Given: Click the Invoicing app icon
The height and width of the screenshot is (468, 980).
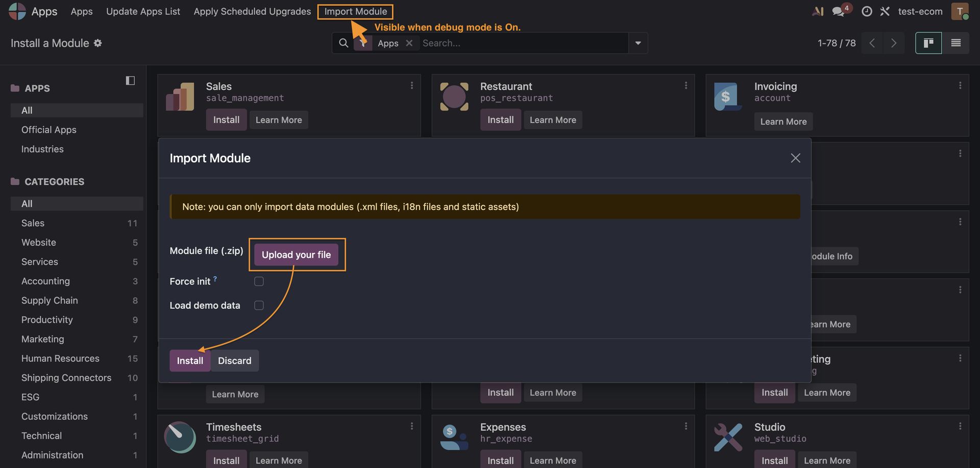Looking at the screenshot, I should [x=728, y=97].
